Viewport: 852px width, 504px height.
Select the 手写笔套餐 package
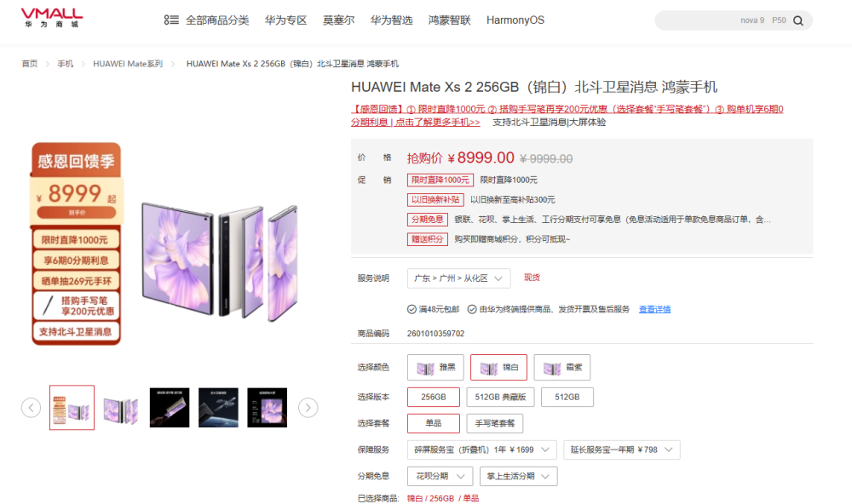tap(495, 423)
